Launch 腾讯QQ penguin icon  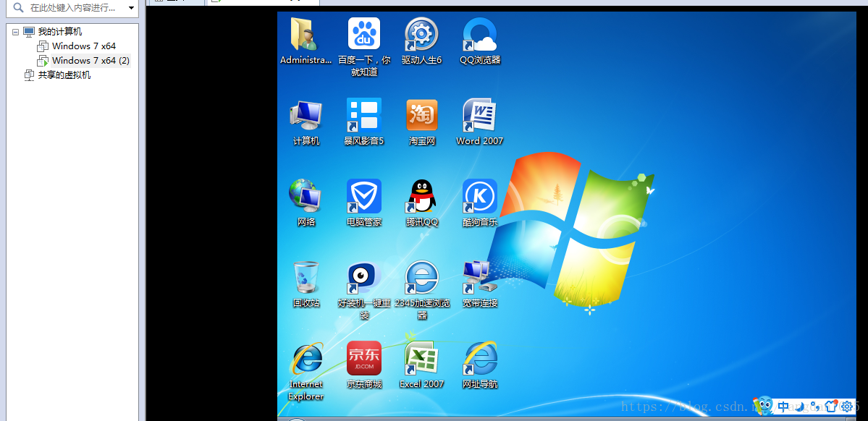tap(422, 195)
